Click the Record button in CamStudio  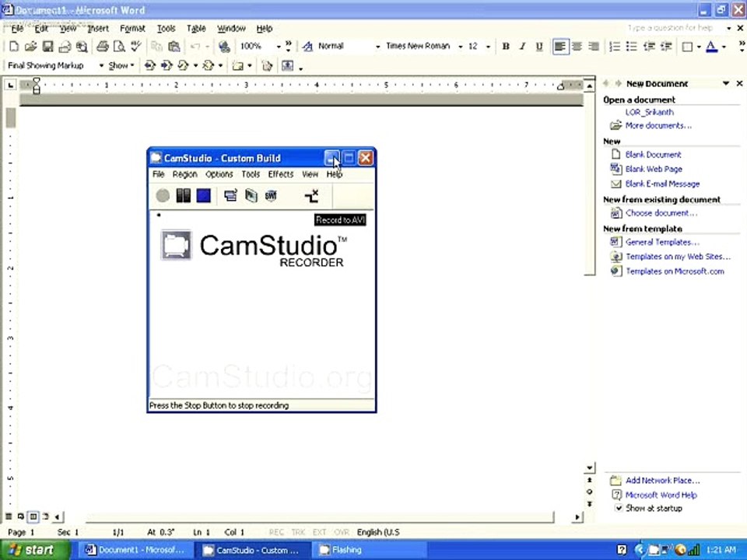pos(163,196)
